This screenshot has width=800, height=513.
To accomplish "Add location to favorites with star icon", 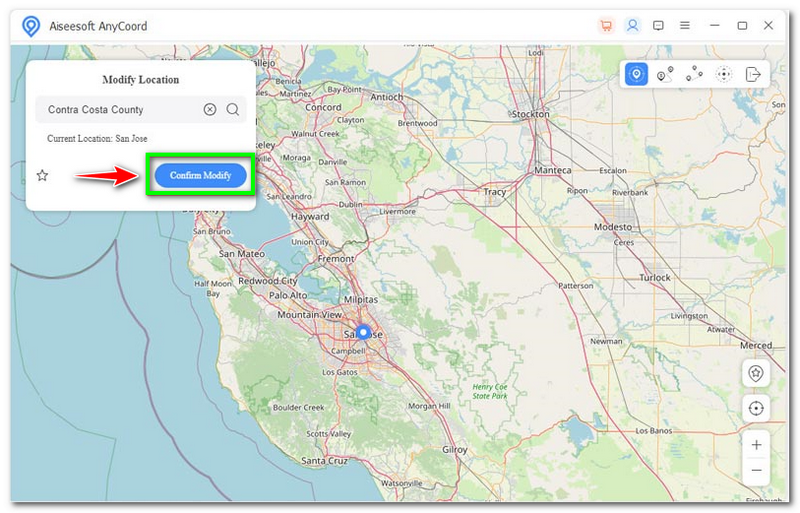I will point(42,175).
